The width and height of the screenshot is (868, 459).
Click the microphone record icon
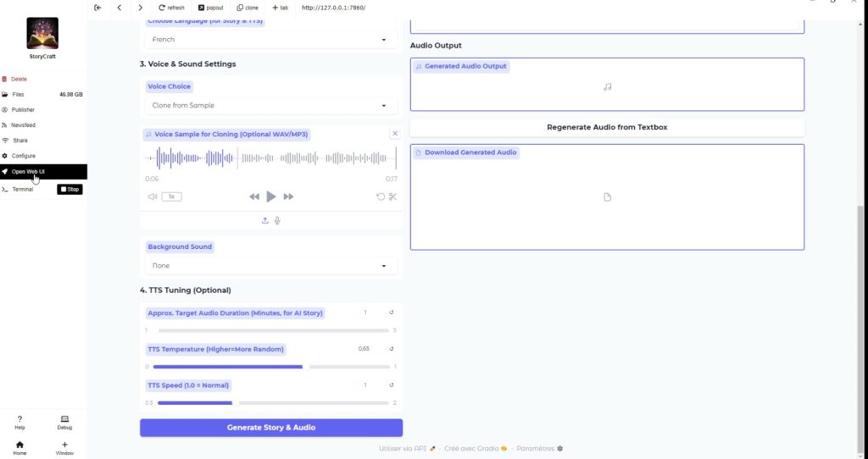[x=277, y=220]
